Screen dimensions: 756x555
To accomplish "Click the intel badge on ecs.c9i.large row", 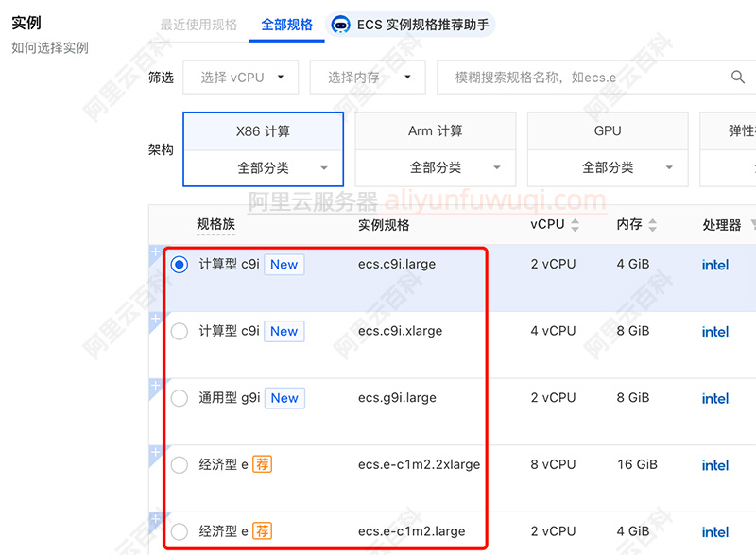I will pyautogui.click(x=715, y=265).
